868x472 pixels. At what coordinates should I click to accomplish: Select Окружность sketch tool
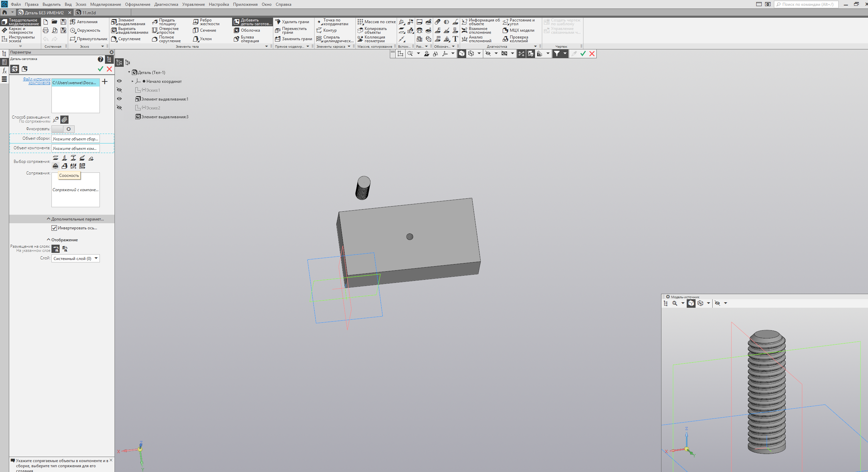tap(85, 30)
